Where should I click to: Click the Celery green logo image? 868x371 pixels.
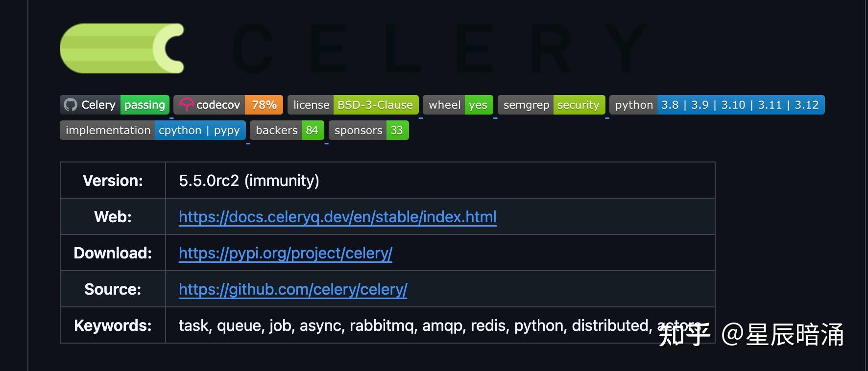pyautogui.click(x=121, y=48)
